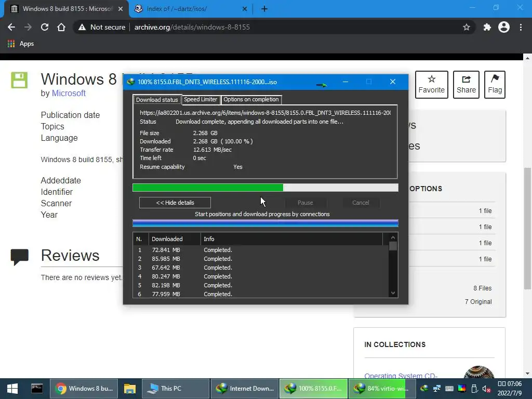Click Hide details button
The width and height of the screenshot is (532, 399).
[175, 203]
